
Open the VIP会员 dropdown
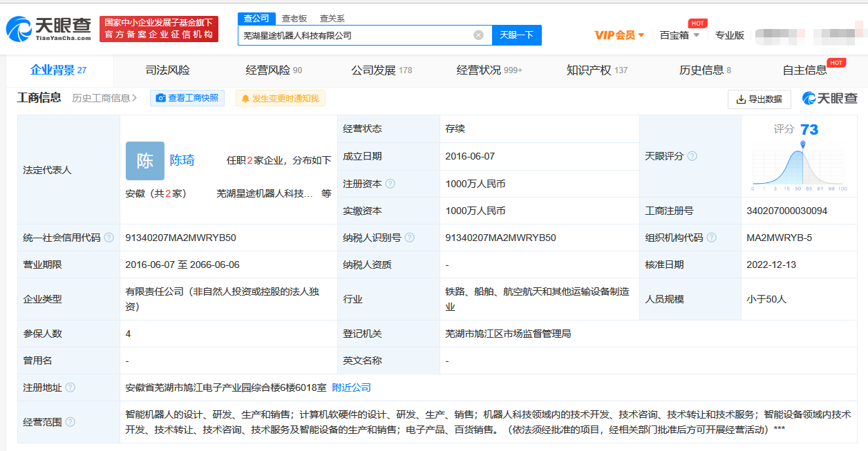(x=620, y=35)
